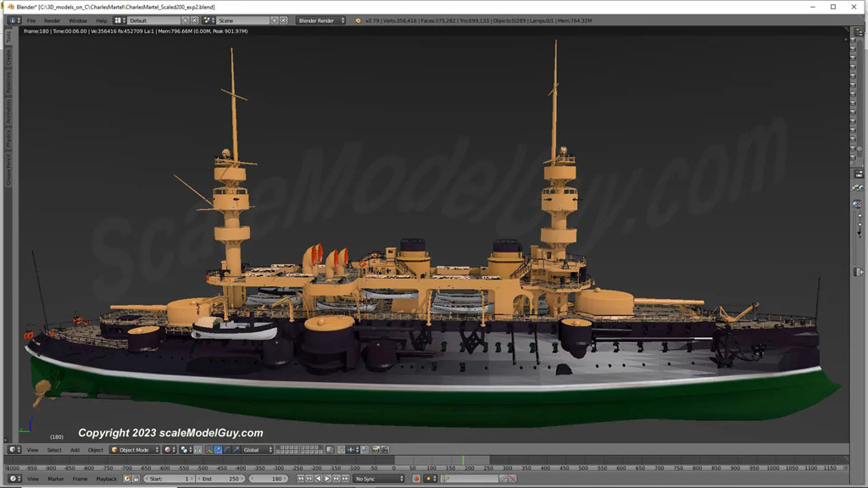Open the Render menu
Image resolution: width=868 pixels, height=488 pixels.
pos(53,20)
